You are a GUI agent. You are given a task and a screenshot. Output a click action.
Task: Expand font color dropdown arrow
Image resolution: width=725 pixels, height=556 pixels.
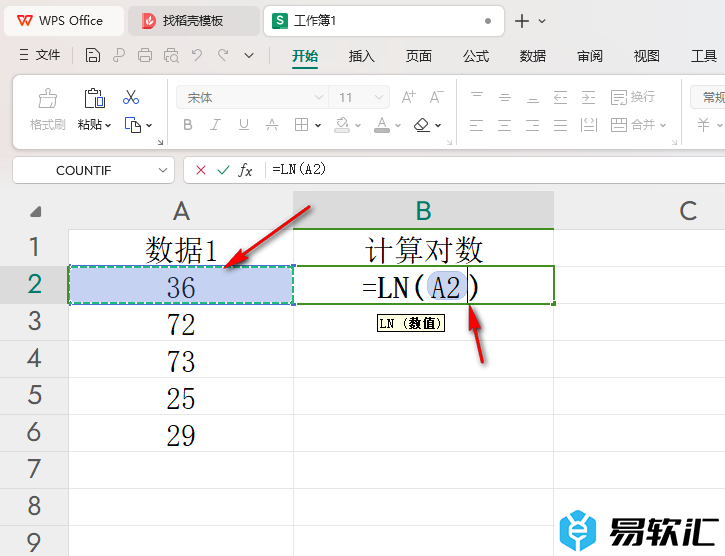(398, 125)
